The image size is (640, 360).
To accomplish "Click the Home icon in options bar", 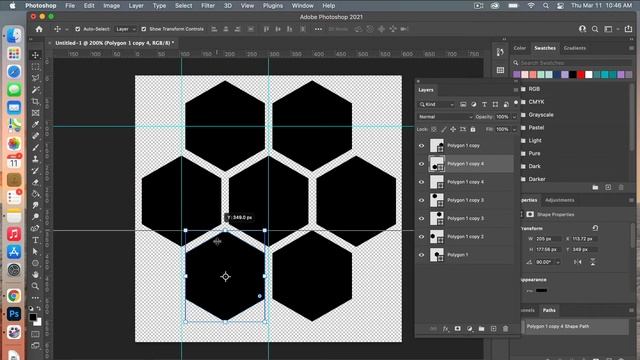I will pyautogui.click(x=39, y=29).
